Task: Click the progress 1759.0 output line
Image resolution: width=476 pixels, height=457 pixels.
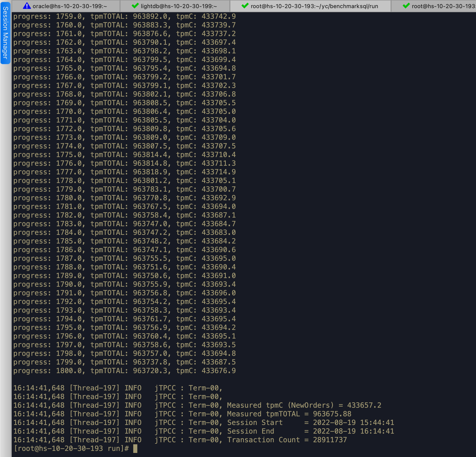Action: 125,17
